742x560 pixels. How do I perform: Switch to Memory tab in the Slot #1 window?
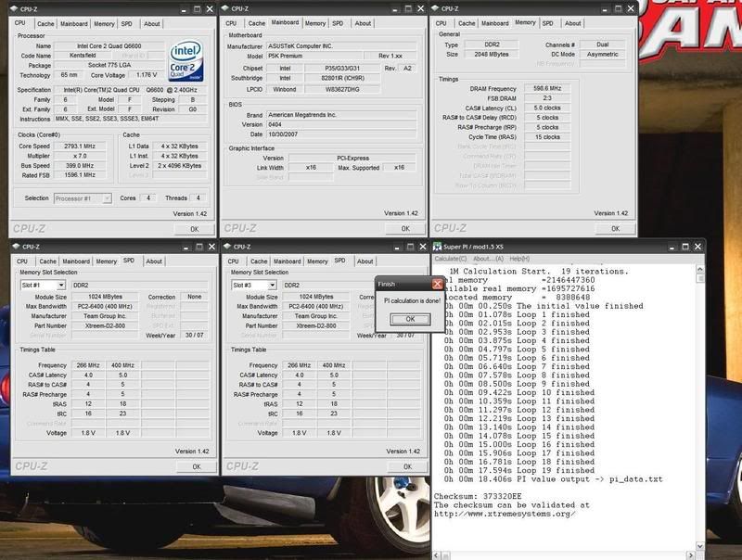106,261
